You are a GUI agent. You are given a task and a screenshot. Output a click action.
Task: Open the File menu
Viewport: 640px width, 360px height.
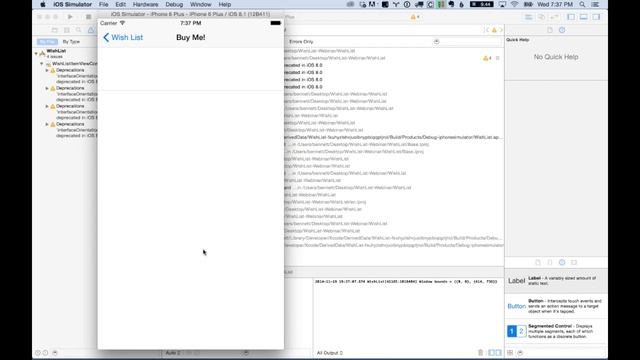click(103, 4)
